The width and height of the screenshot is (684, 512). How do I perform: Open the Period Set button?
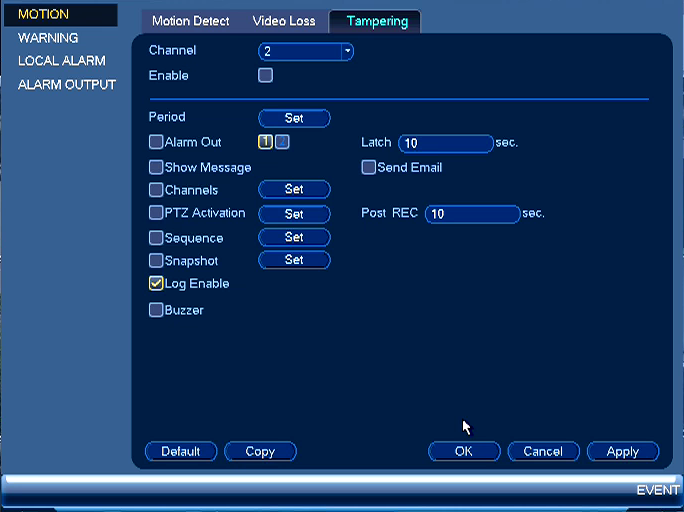[294, 118]
